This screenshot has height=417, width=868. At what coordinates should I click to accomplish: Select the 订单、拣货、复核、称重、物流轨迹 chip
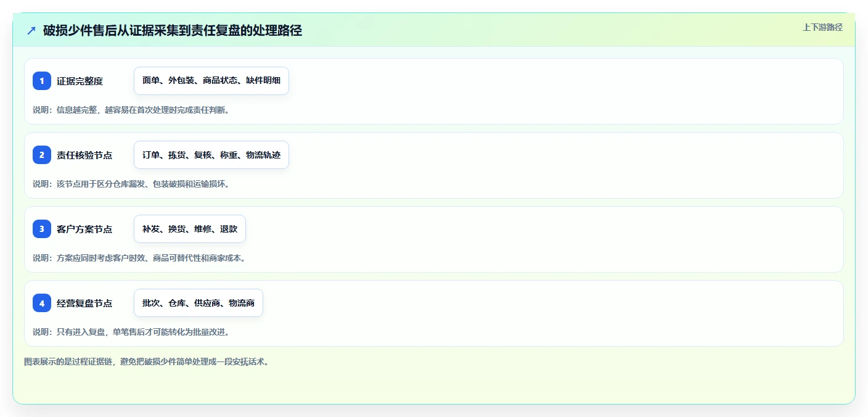coord(211,155)
